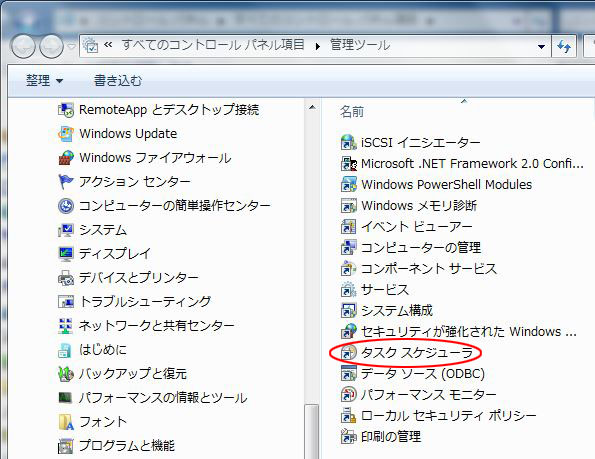Open recent pages dropdown beside Forward button

tap(71, 46)
